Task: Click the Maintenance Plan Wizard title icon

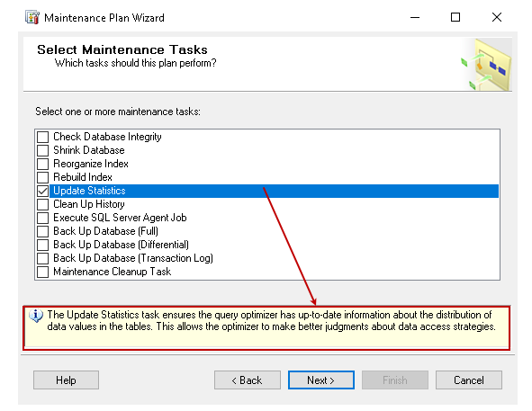Action: pos(32,17)
